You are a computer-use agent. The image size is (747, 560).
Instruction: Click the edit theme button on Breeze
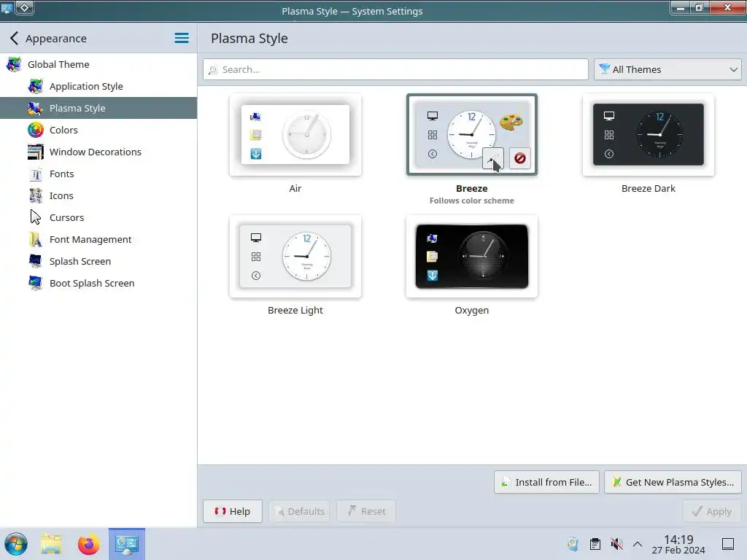[493, 158]
